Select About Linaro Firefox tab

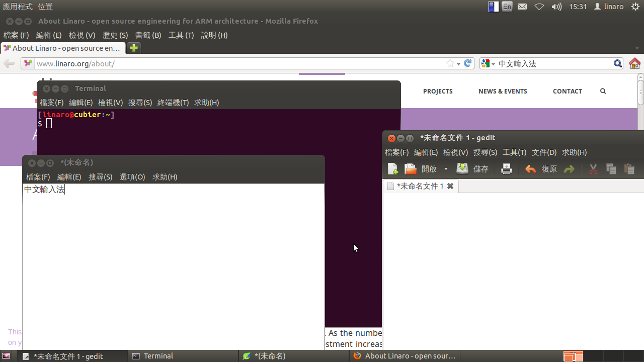click(63, 48)
